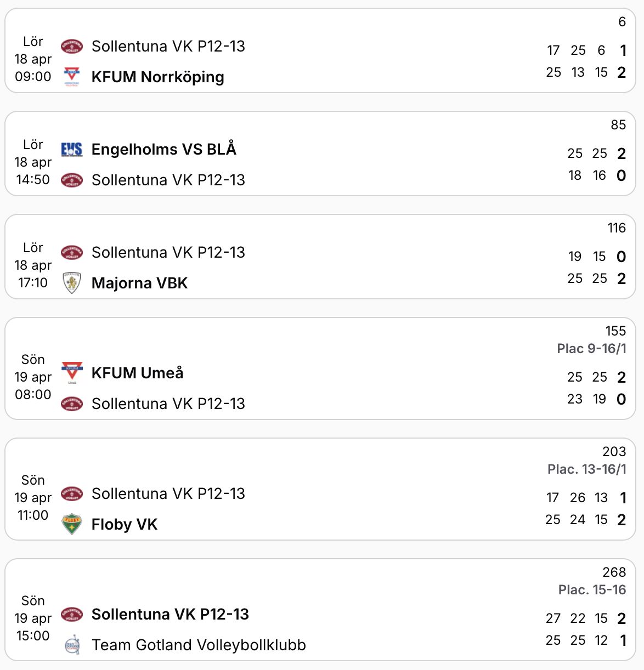644x670 pixels.
Task: Open the Engelholms VS BLÅ team link
Action: click(x=163, y=149)
